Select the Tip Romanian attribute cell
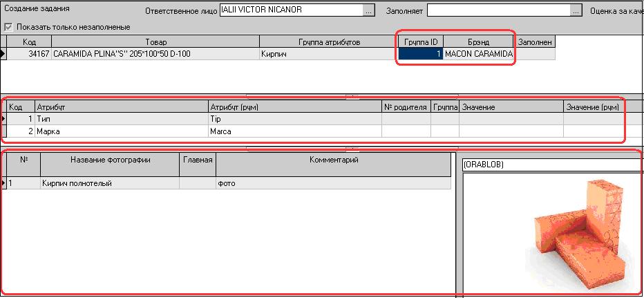Screen dimensions: 644x298 pos(295,119)
